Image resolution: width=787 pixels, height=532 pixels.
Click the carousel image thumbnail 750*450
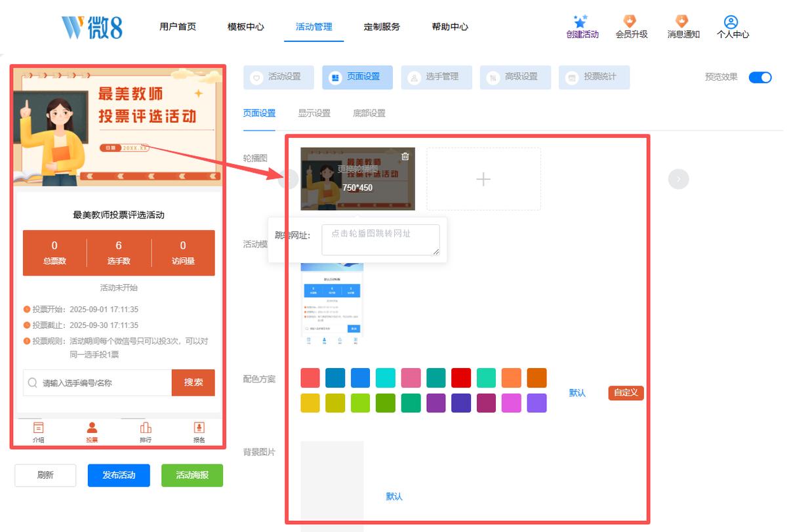pyautogui.click(x=358, y=178)
